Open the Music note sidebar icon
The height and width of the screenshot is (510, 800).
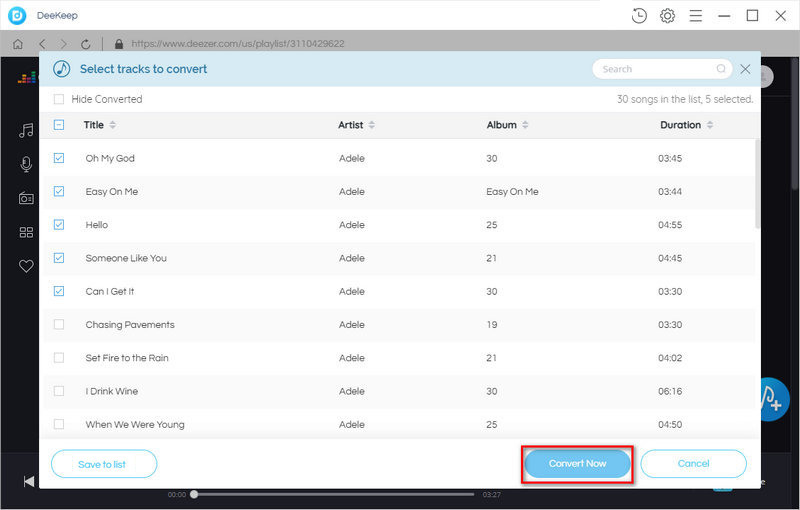pos(26,131)
